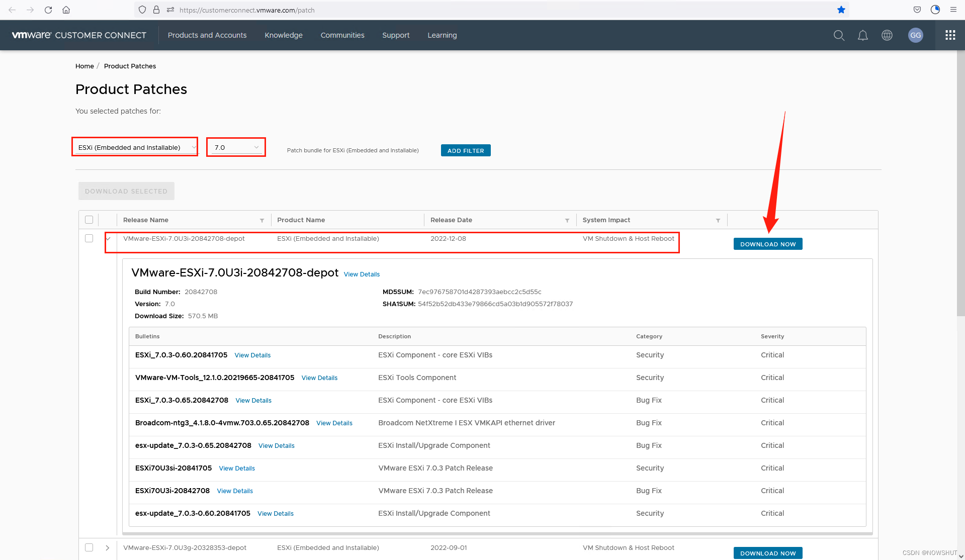Expand the VMware-ESXi-7.0U3g-20328353-depot row
Image resolution: width=965 pixels, height=560 pixels.
(x=108, y=547)
